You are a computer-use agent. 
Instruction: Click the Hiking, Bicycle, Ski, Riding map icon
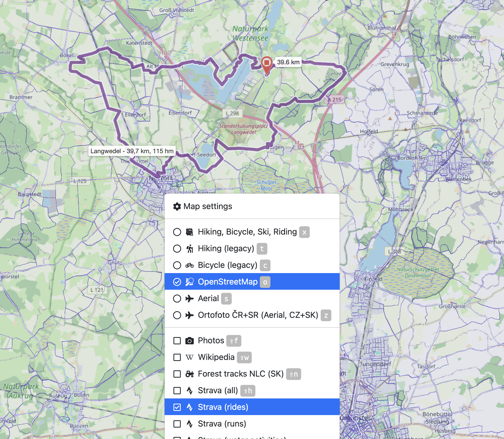point(190,232)
